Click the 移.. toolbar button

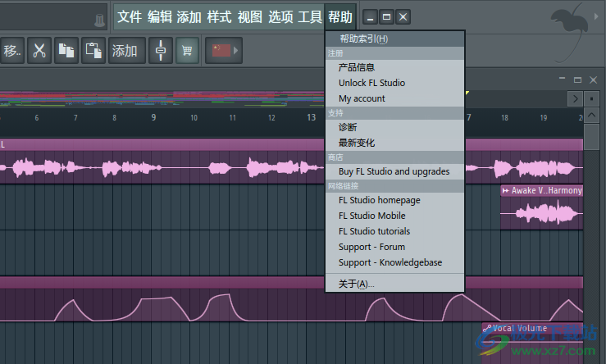click(x=12, y=50)
